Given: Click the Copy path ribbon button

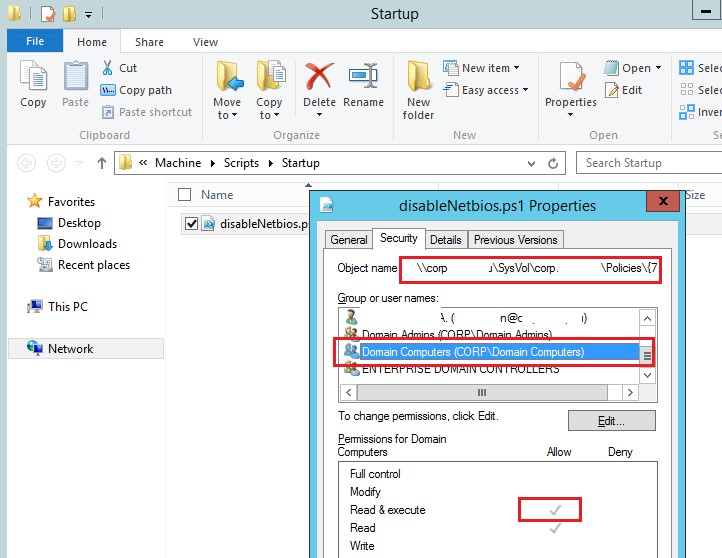Looking at the screenshot, I should pyautogui.click(x=136, y=90).
